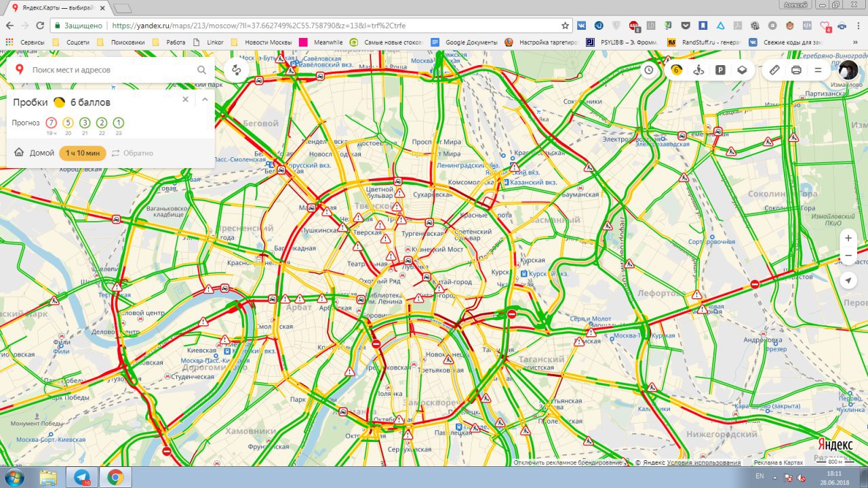Select the 22 forecast circle showing 2
Screen dimensions: 868x488
(x=102, y=123)
